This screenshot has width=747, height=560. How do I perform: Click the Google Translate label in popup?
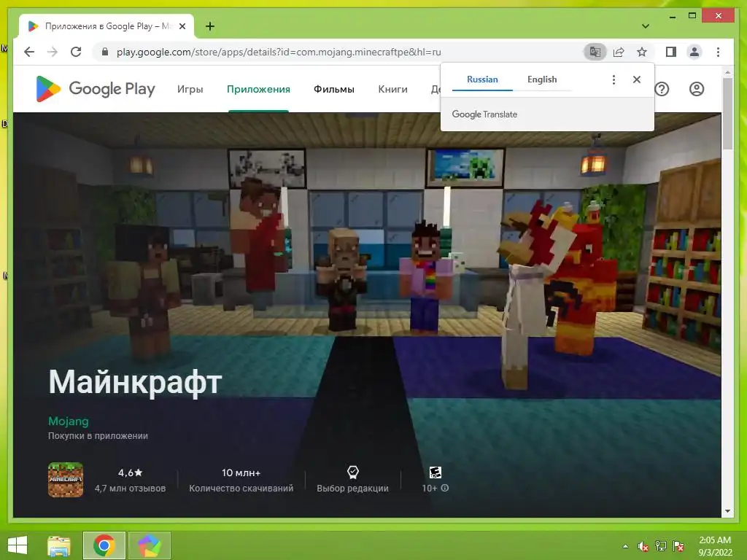pos(484,114)
